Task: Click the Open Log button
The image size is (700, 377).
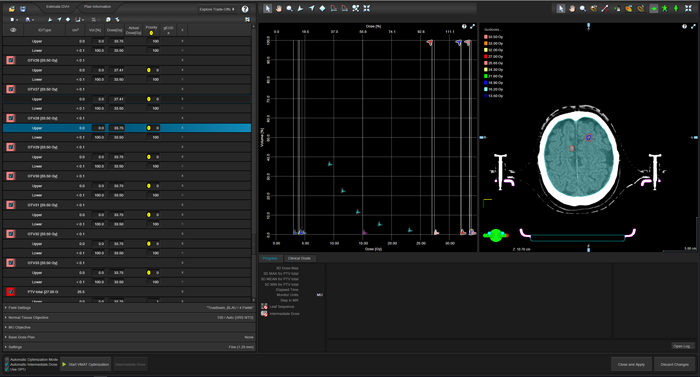Action: coord(683,346)
